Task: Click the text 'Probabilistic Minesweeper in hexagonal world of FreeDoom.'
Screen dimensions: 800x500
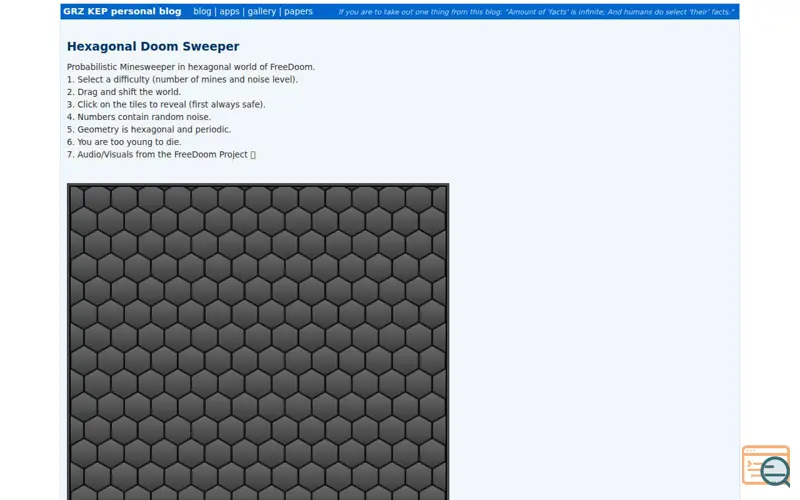Action: coord(191,67)
